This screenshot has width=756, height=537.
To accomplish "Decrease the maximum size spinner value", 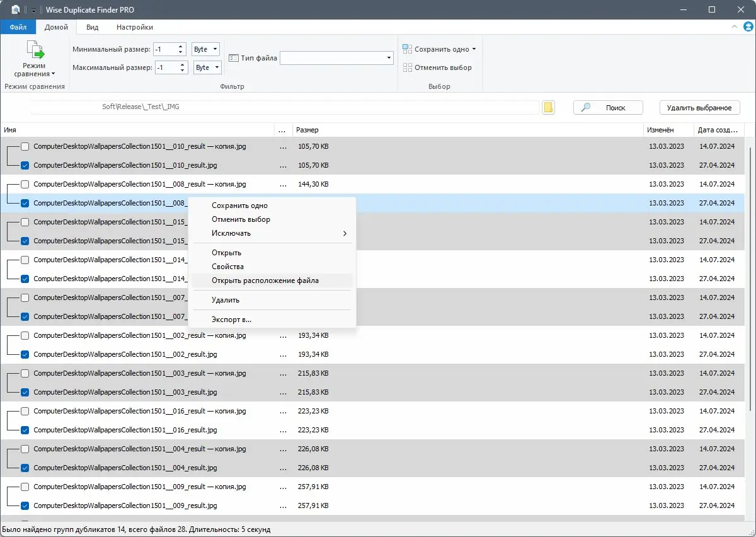I will click(x=183, y=71).
